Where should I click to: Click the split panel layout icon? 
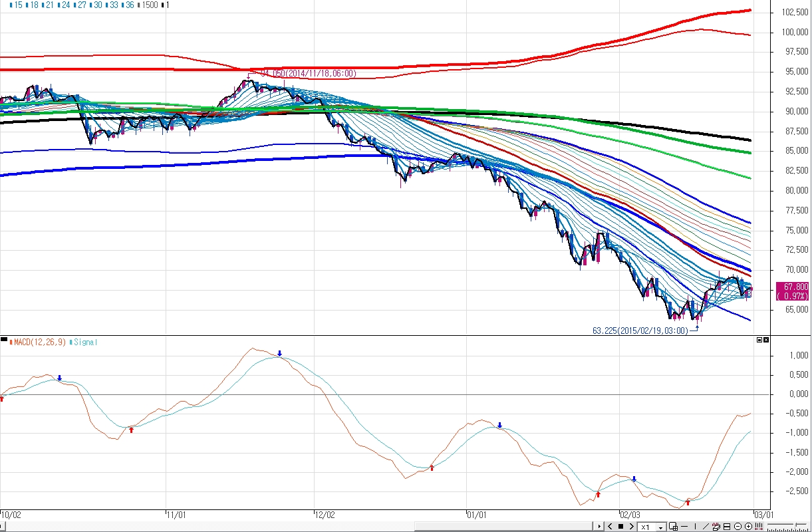[x=727, y=527]
